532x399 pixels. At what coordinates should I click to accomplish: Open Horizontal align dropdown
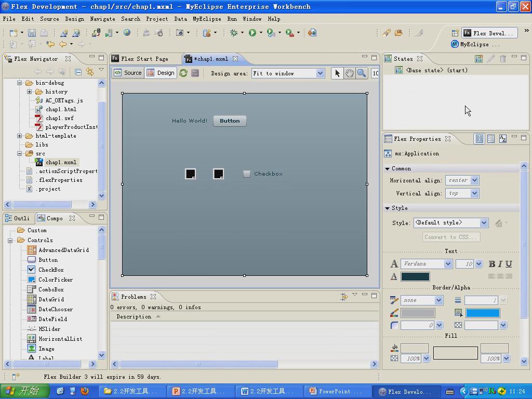pos(475,180)
